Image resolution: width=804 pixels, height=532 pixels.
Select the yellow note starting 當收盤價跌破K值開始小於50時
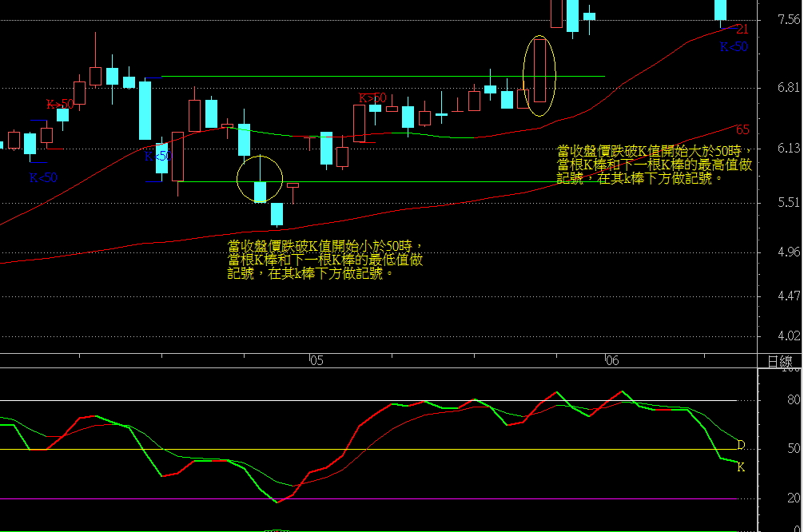click(325, 260)
